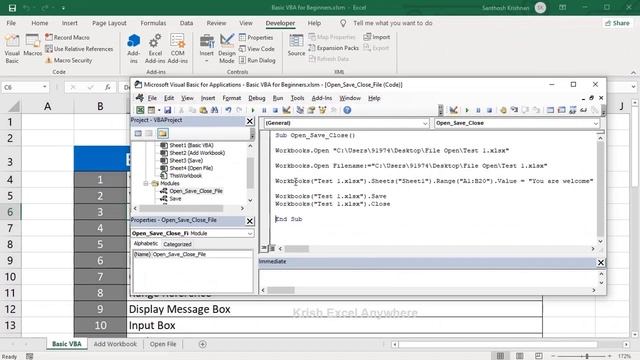
Task: Click the Share button
Action: point(617,23)
